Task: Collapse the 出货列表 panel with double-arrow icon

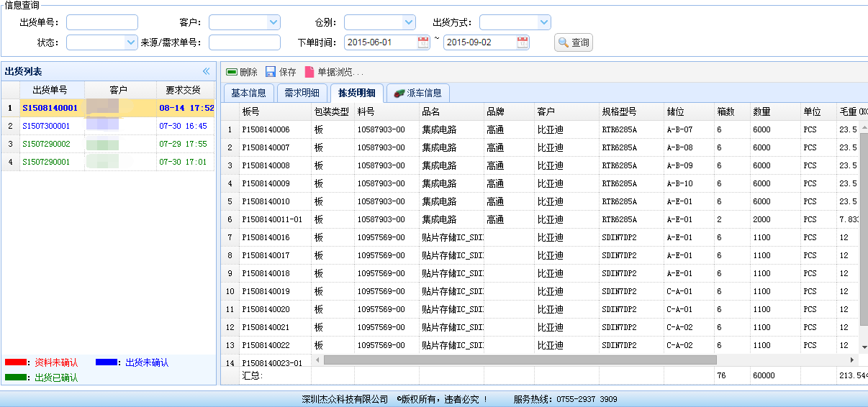Action: tap(206, 71)
